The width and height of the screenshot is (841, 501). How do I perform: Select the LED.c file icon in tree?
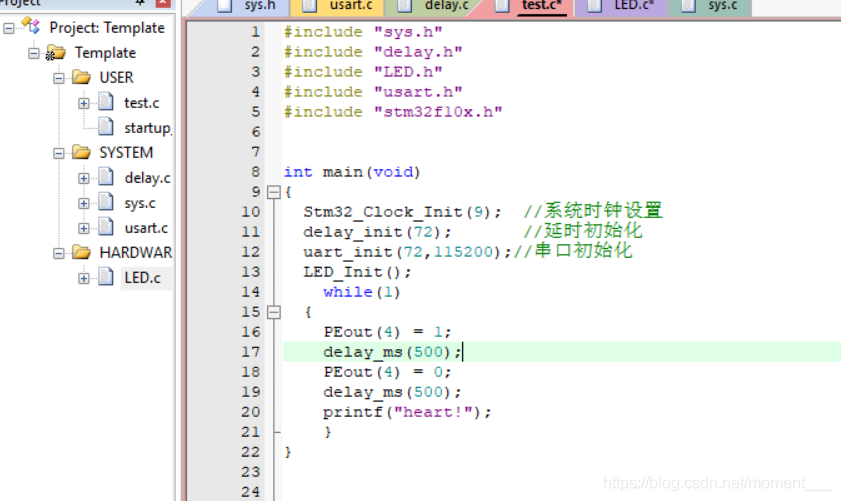point(106,277)
